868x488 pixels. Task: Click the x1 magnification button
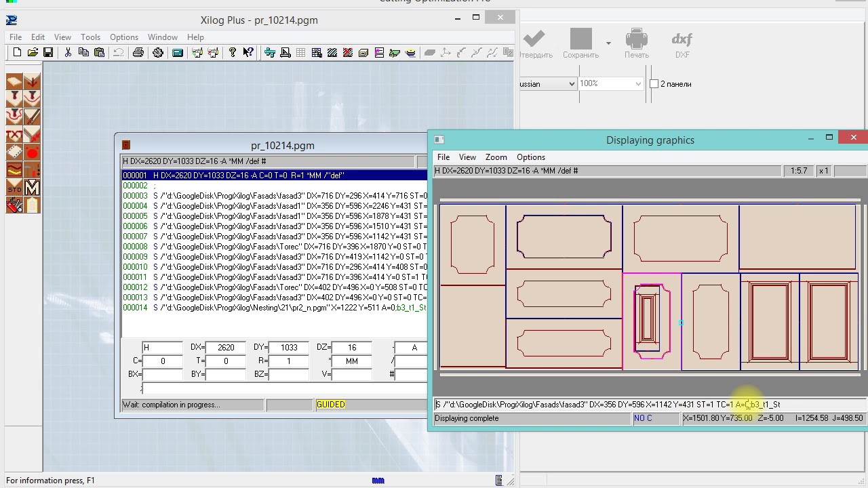[x=823, y=171]
